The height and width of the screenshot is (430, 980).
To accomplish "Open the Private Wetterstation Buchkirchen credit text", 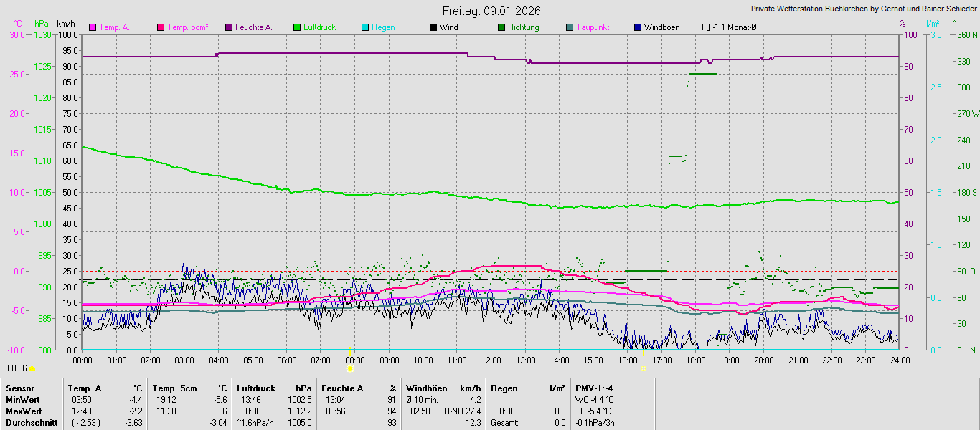I will click(x=862, y=9).
